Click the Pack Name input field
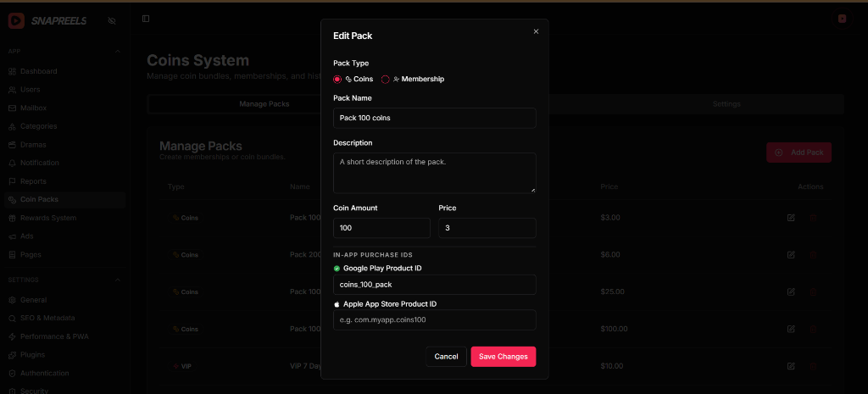The height and width of the screenshot is (394, 868). tap(435, 118)
